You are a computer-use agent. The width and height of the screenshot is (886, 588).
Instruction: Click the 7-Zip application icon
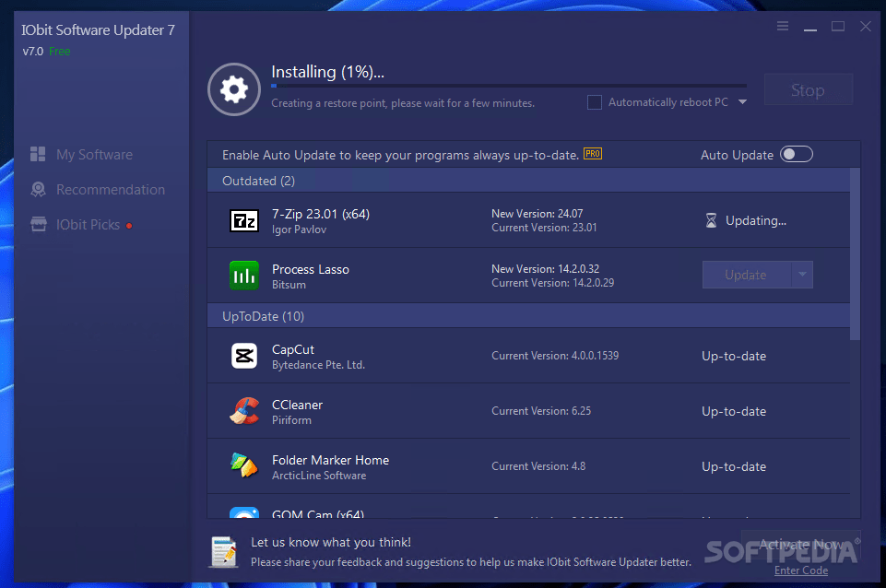244,220
